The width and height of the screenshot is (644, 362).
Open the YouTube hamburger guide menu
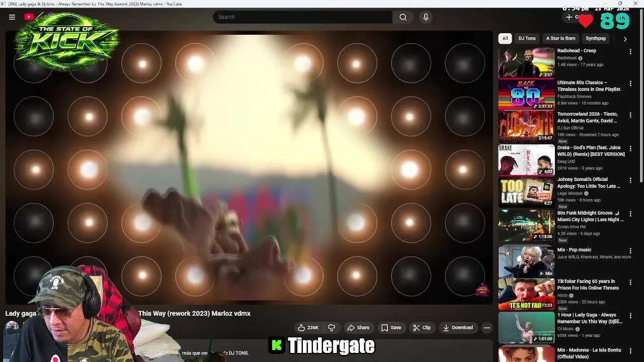(x=12, y=17)
